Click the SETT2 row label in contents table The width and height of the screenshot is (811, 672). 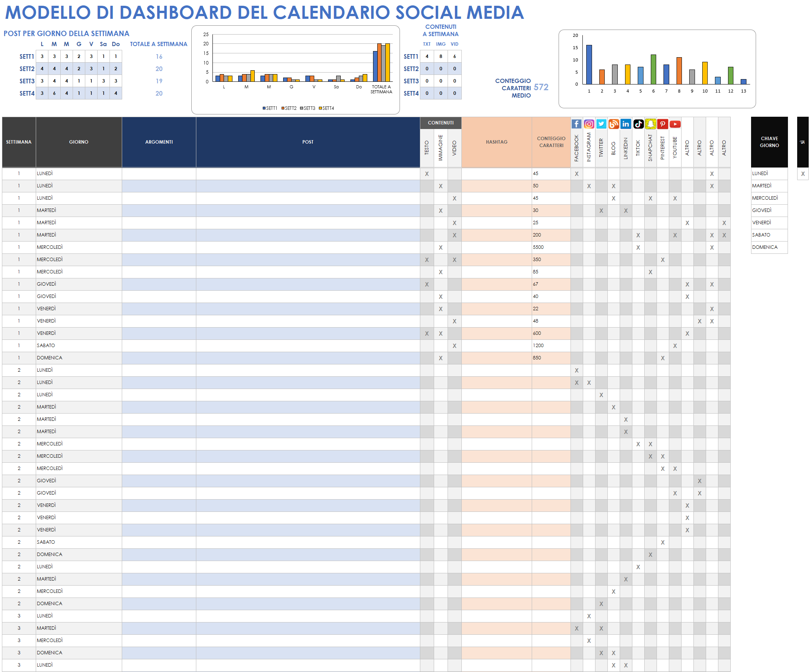click(x=411, y=69)
